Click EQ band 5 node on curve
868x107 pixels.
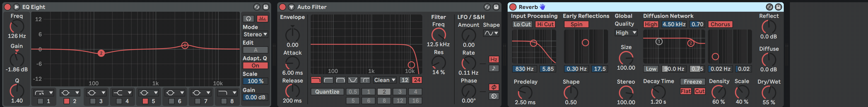pyautogui.click(x=185, y=45)
